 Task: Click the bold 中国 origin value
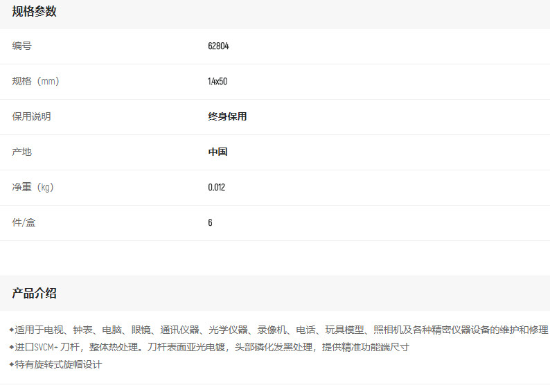click(x=218, y=152)
